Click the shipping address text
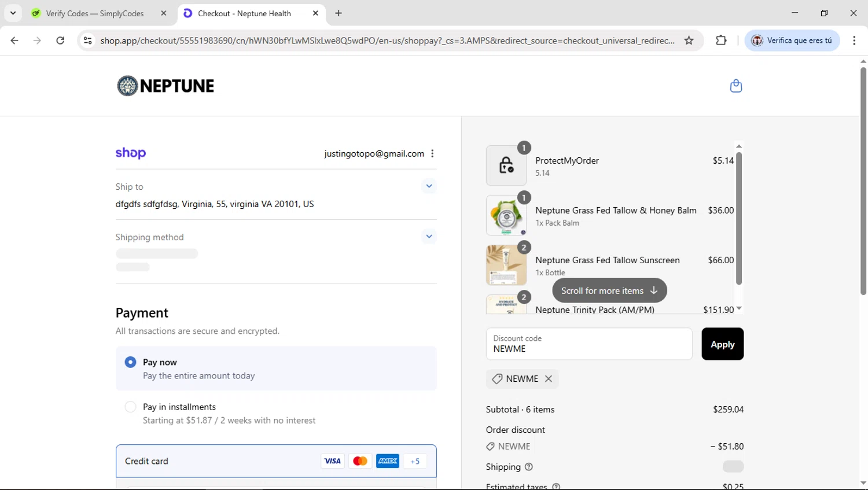This screenshot has height=490, width=868. coord(215,204)
